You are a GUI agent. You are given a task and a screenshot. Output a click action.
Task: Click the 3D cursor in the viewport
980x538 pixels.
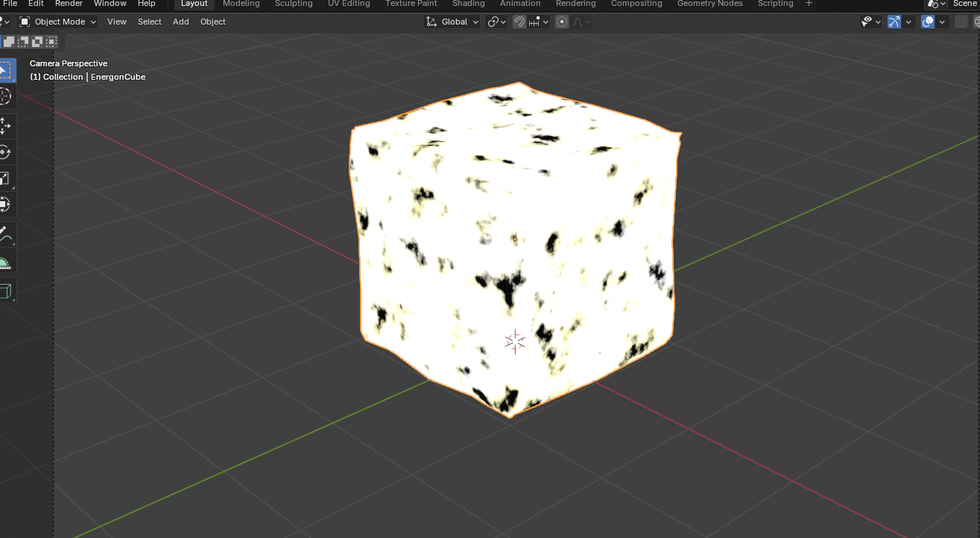coord(515,341)
